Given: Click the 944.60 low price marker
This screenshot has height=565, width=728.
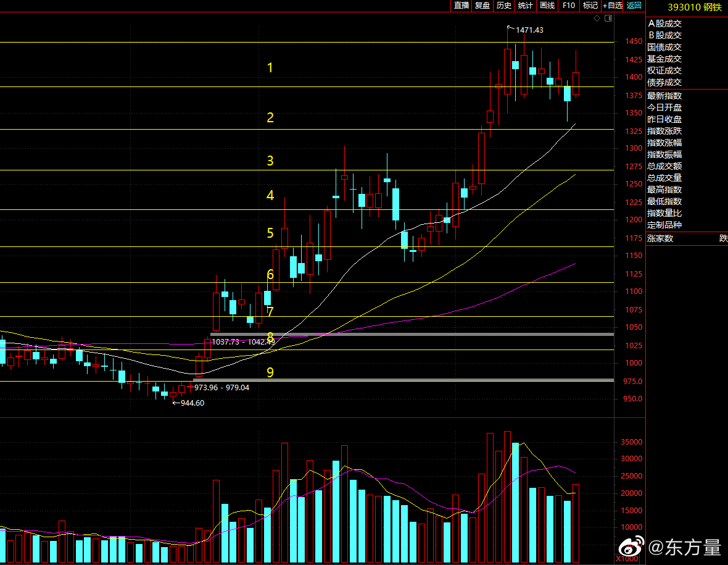Looking at the screenshot, I should click(x=191, y=403).
